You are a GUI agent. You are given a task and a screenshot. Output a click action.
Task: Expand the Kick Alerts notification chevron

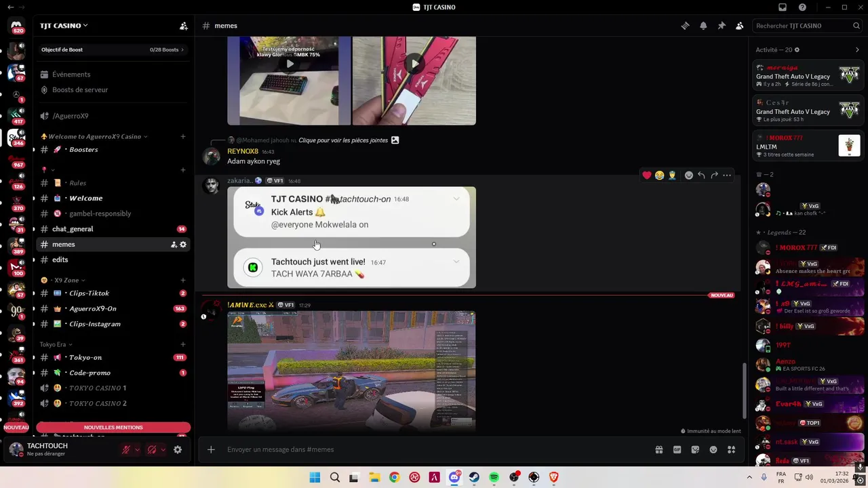coord(456,199)
